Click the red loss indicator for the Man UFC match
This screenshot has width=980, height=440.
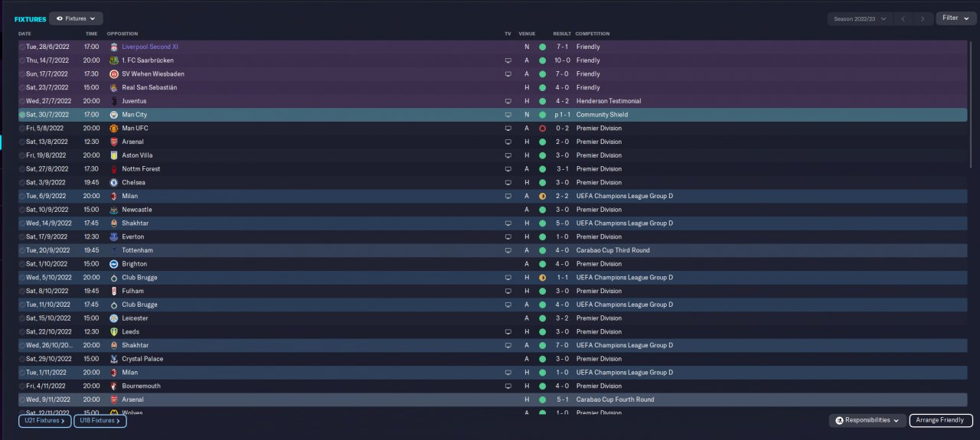pos(542,129)
